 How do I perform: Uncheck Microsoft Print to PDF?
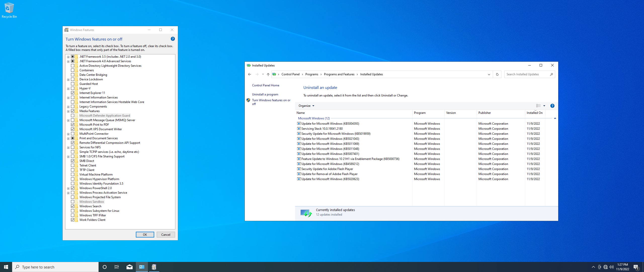point(72,125)
